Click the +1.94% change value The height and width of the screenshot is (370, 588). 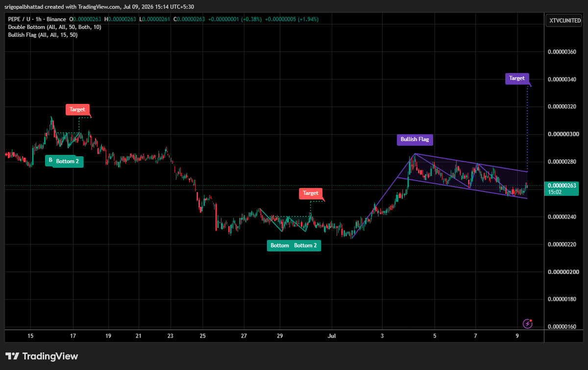coord(307,19)
